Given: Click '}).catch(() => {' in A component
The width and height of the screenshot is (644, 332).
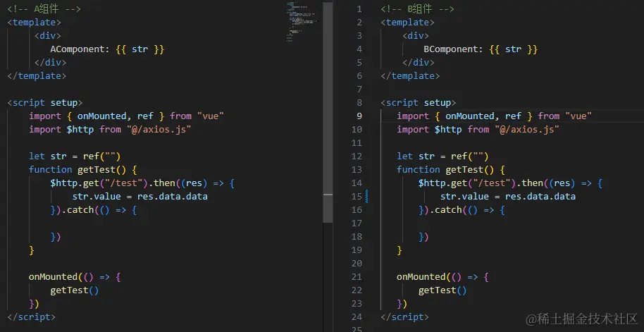Looking at the screenshot, I should pos(93,210).
